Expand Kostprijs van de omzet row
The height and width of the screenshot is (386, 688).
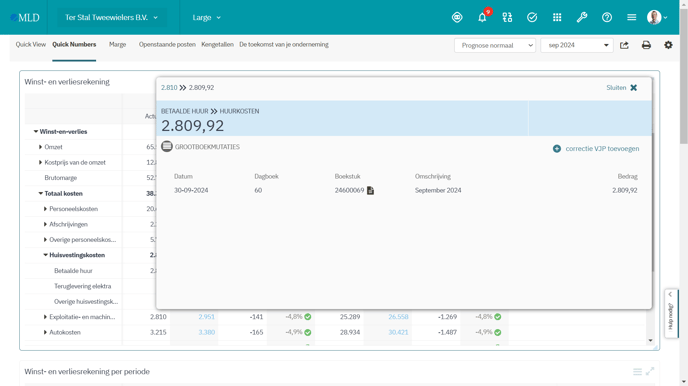[40, 162]
